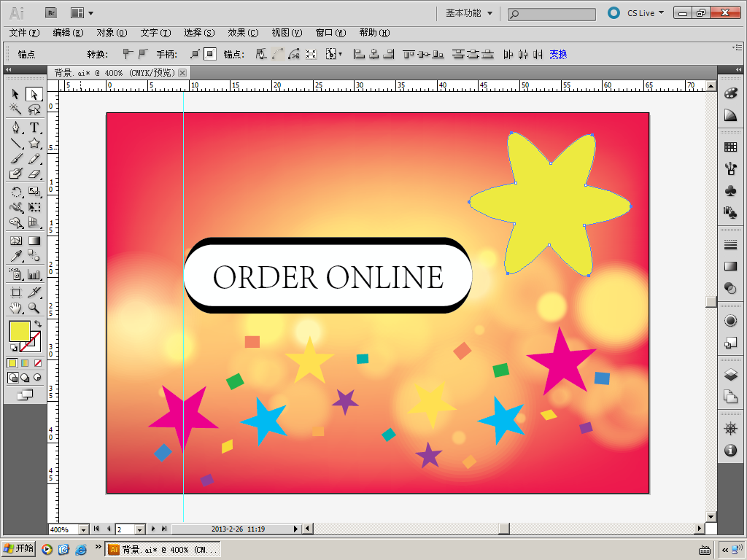
Task: Switch to Draw Behind mode
Action: [x=25, y=378]
